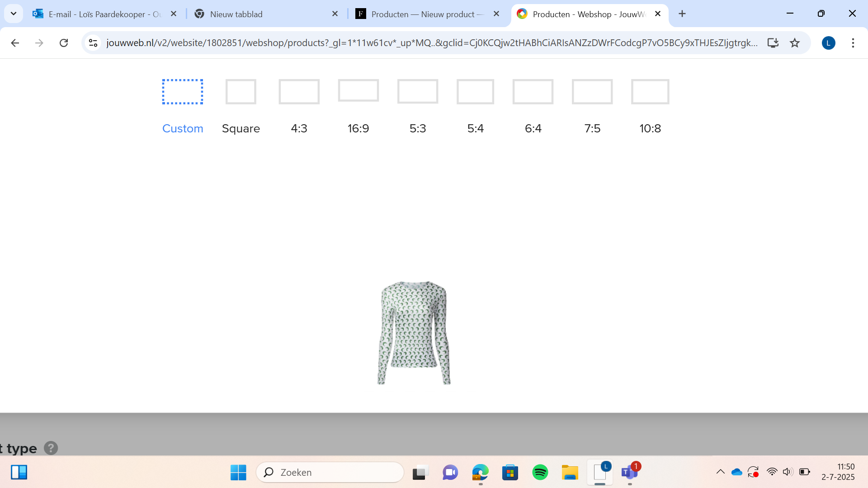Bookmark this page with the star
Screen dimensions: 868x488
tap(794, 43)
